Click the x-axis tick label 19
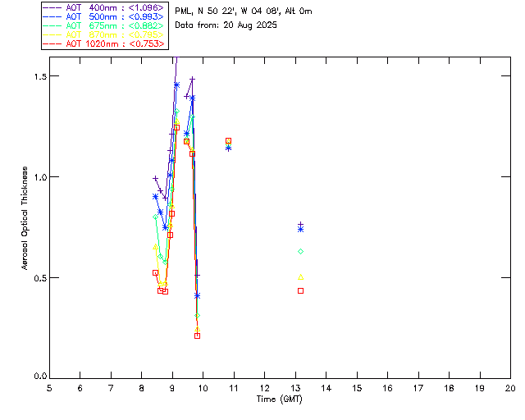Screen dimensions: 525x420 click(x=480, y=388)
